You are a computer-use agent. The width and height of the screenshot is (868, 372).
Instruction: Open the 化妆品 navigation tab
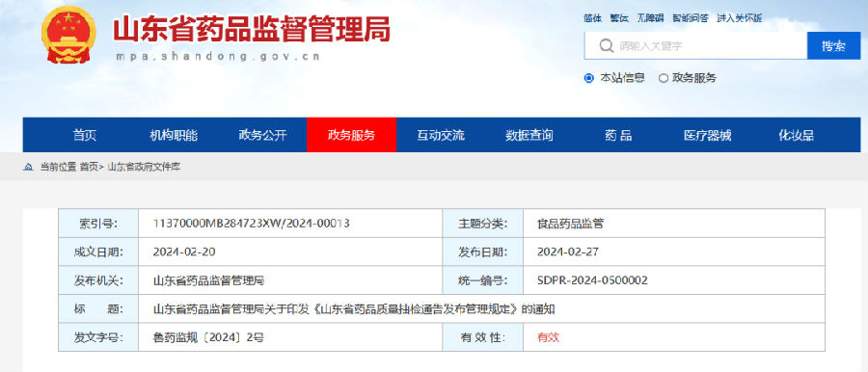(796, 135)
